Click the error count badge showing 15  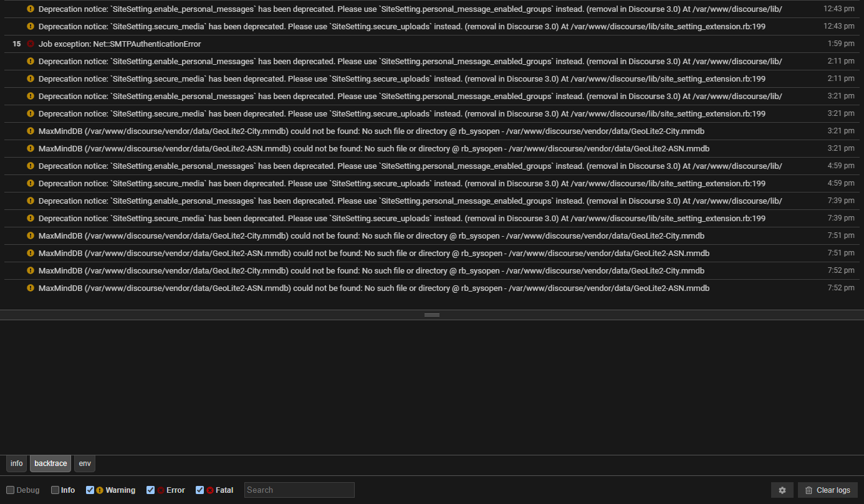click(16, 44)
